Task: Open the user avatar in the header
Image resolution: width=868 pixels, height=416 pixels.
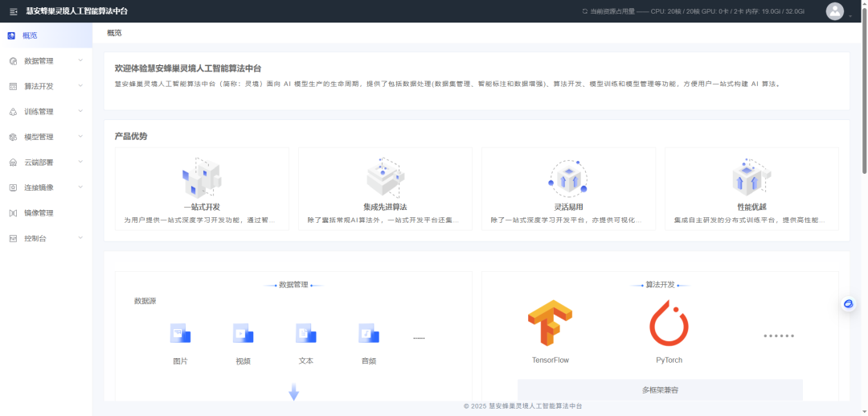Action: 835,11
